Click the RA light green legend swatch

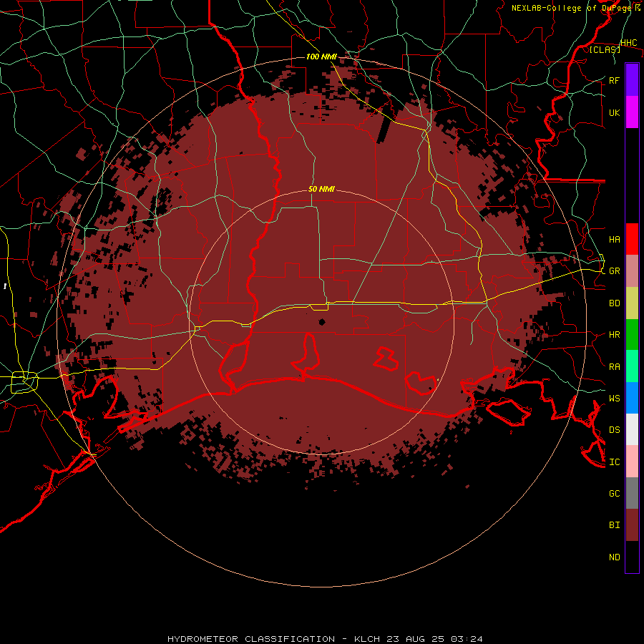click(x=632, y=366)
